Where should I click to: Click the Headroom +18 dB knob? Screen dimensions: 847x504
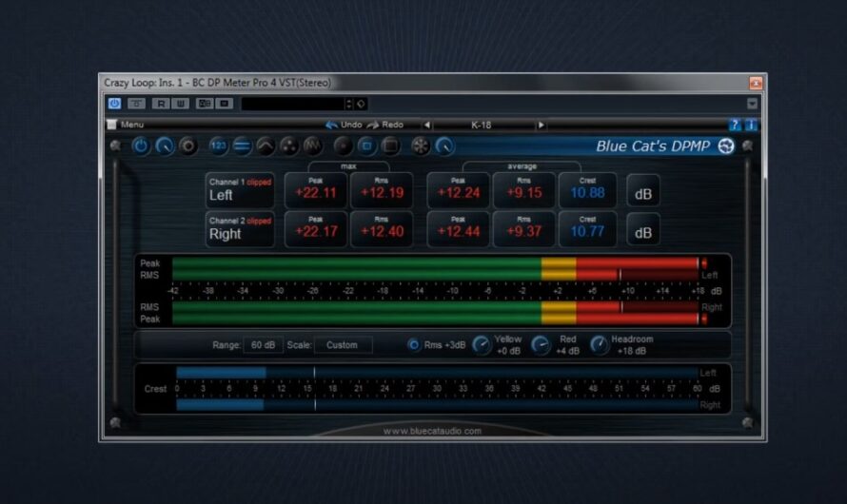[599, 345]
